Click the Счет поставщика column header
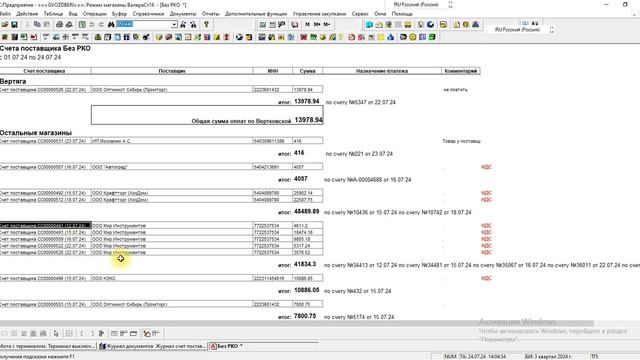Screen dimensions: 640x360 pos(45,71)
